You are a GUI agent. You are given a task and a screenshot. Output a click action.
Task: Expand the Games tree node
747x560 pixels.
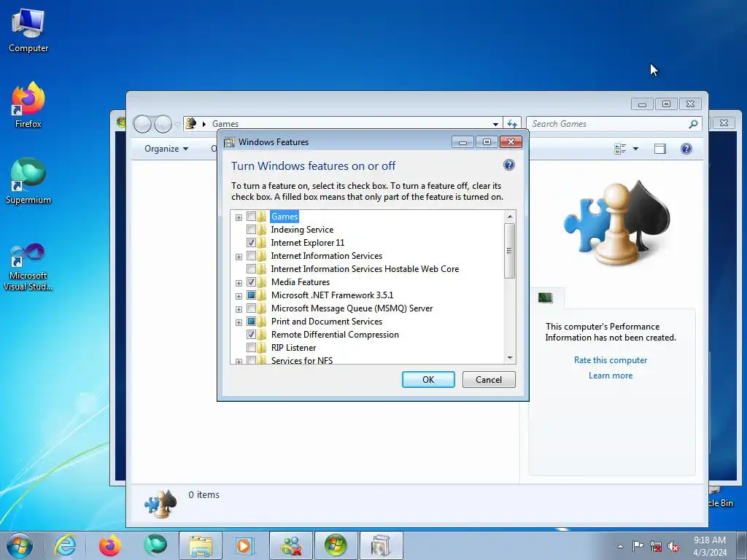[239, 217]
